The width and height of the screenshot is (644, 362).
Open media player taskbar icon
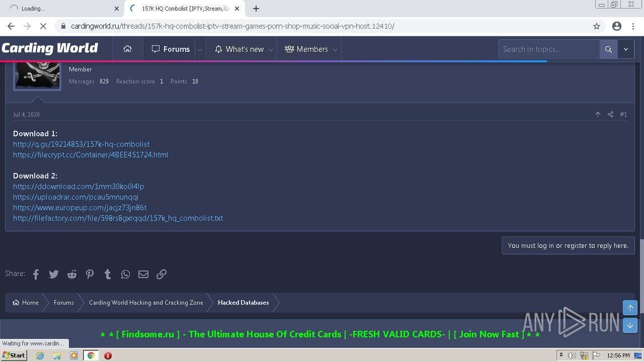tap(74, 355)
